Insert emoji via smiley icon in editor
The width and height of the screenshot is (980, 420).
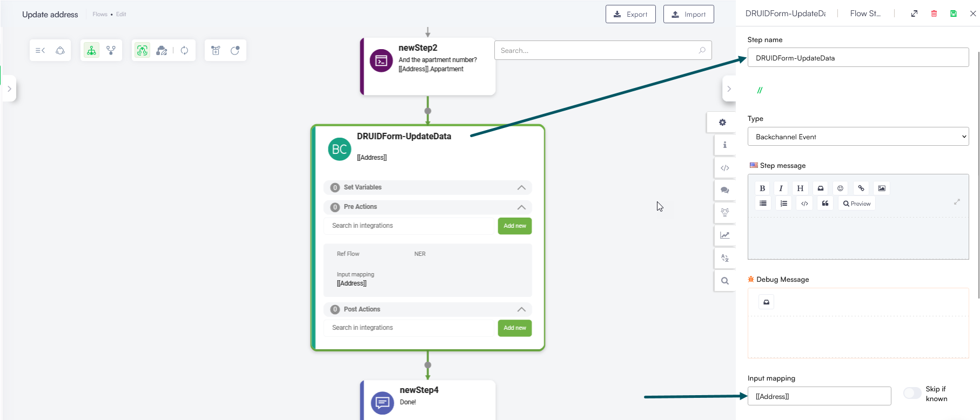click(x=840, y=188)
